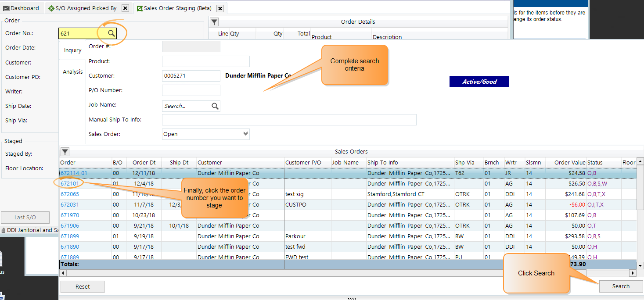The width and height of the screenshot is (644, 300).
Task: Click the chart icon on Dashboard tab
Action: (7, 7)
